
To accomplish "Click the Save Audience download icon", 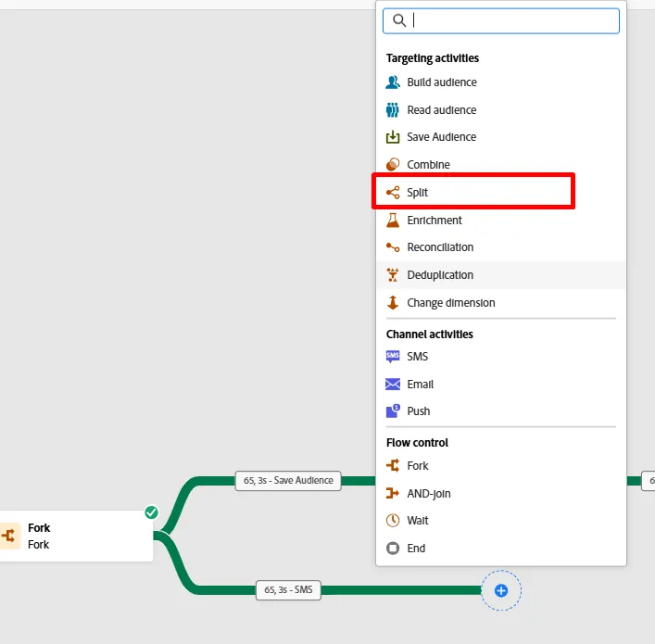I will tap(393, 136).
